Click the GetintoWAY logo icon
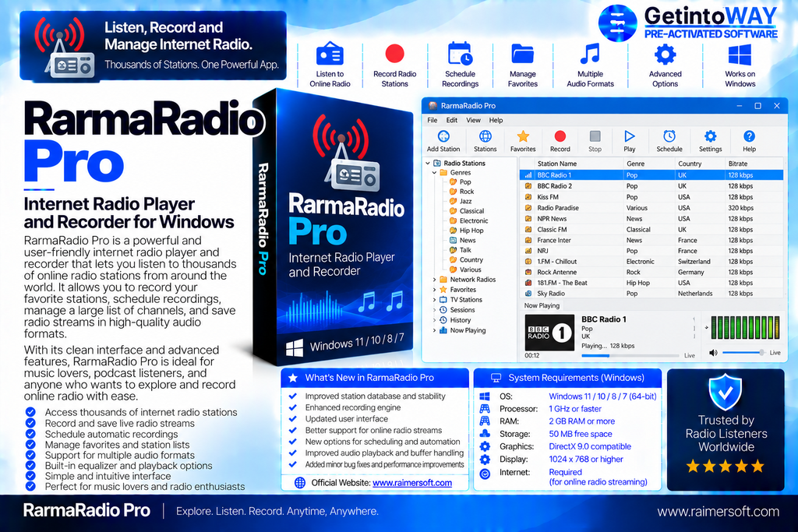 tap(617, 23)
